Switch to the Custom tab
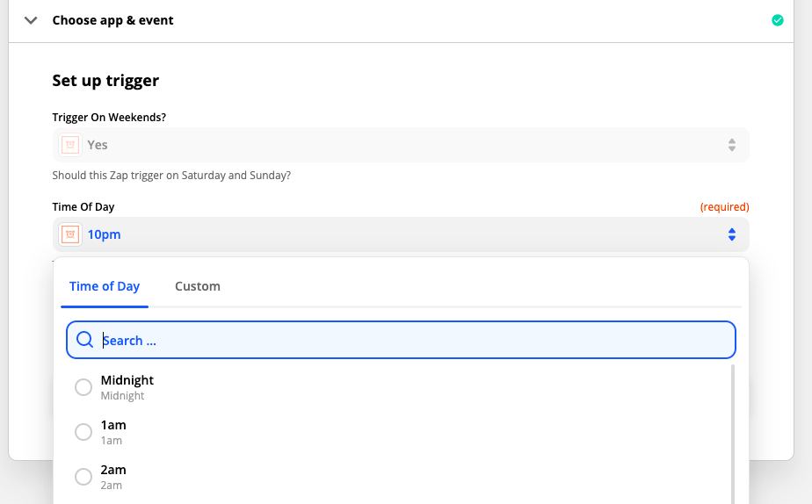 tap(198, 286)
